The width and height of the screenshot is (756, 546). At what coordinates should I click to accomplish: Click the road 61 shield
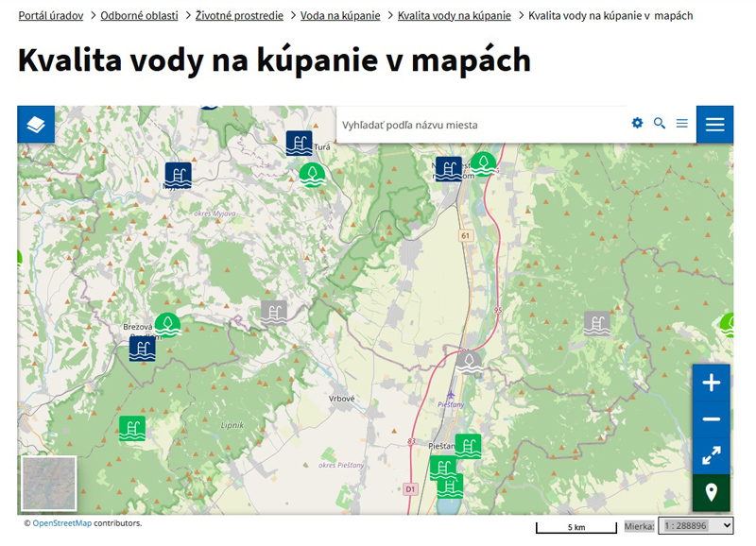click(465, 235)
